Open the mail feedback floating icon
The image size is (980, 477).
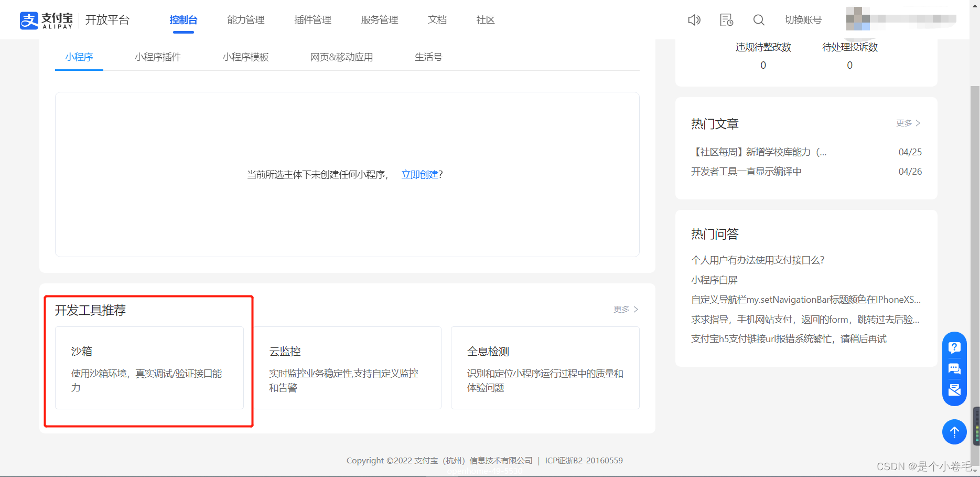pyautogui.click(x=954, y=390)
